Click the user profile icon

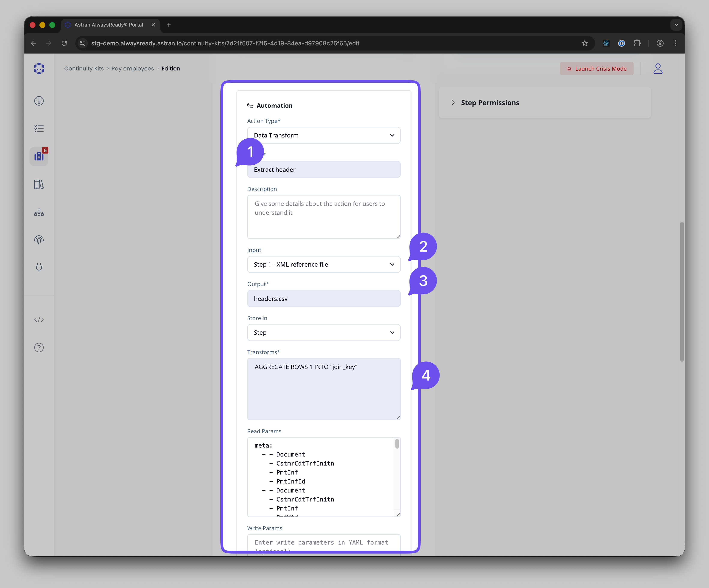[x=658, y=69]
